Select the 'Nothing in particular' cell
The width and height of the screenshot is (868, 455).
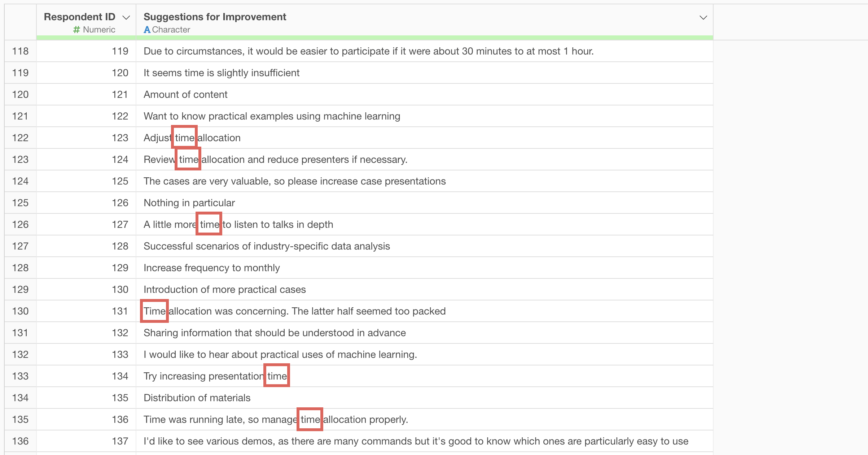(x=425, y=203)
